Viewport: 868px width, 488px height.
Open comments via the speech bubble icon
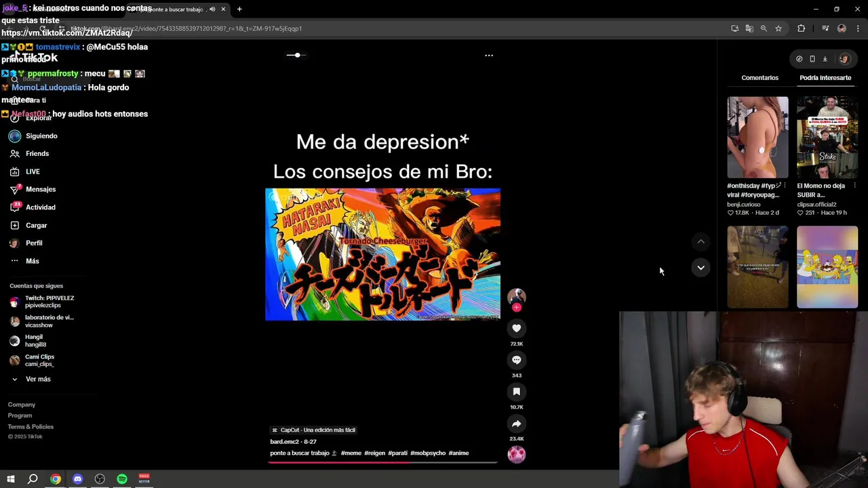(516, 360)
